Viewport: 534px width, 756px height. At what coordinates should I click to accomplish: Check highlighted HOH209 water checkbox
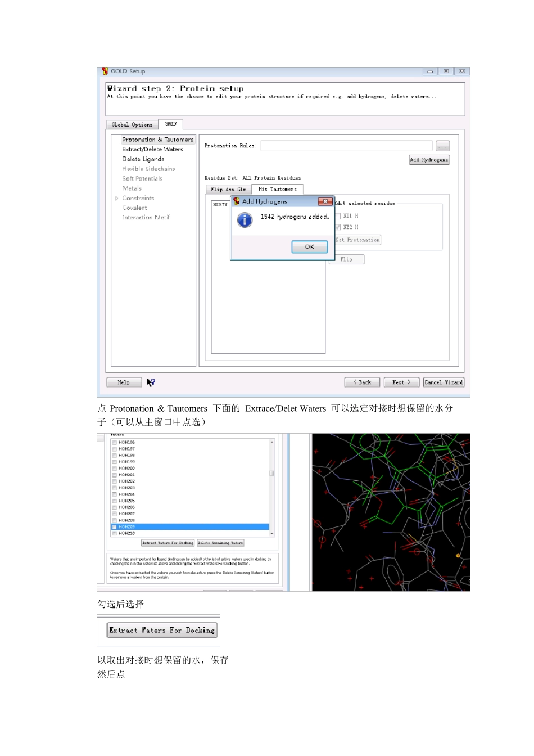pyautogui.click(x=114, y=527)
